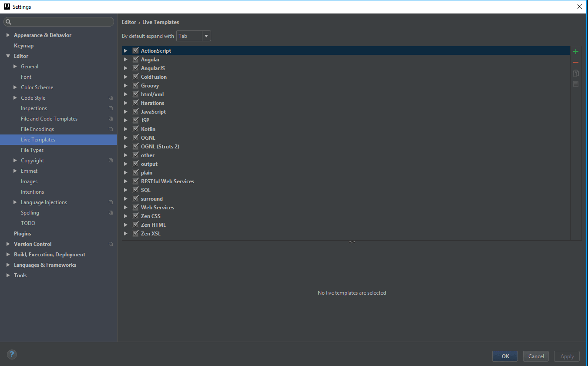Screen dimensions: 588x366
Task: Uncheck the SQL templates checkbox
Action: [x=135, y=190]
